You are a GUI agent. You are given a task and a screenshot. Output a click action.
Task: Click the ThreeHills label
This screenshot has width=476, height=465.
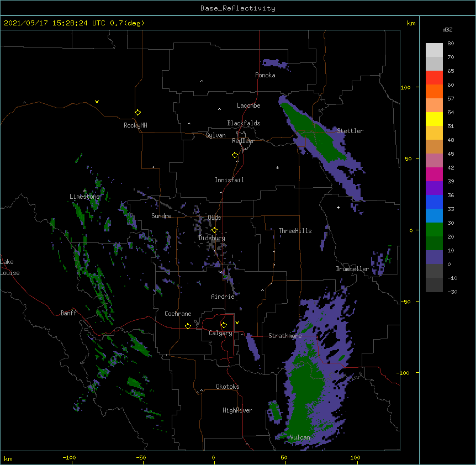point(295,231)
